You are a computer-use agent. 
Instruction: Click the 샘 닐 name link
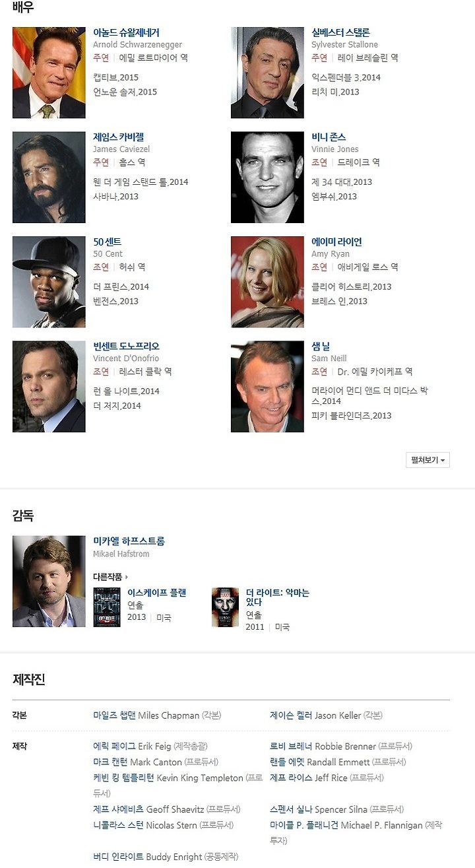[x=321, y=347]
